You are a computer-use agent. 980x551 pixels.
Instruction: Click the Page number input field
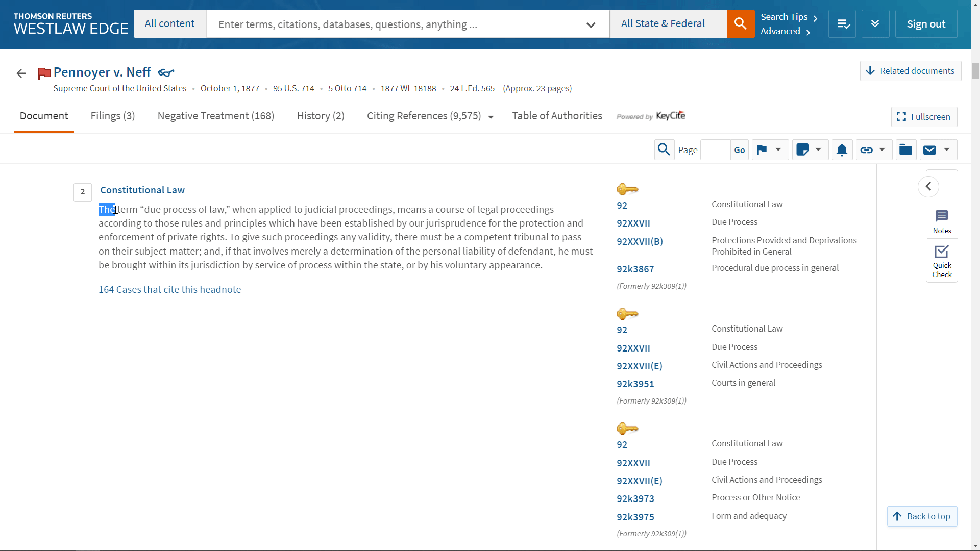click(x=715, y=149)
